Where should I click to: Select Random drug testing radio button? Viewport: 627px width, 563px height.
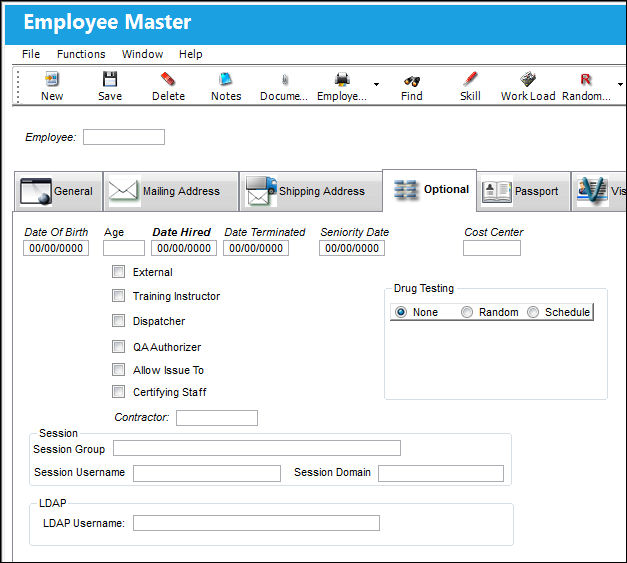click(467, 312)
